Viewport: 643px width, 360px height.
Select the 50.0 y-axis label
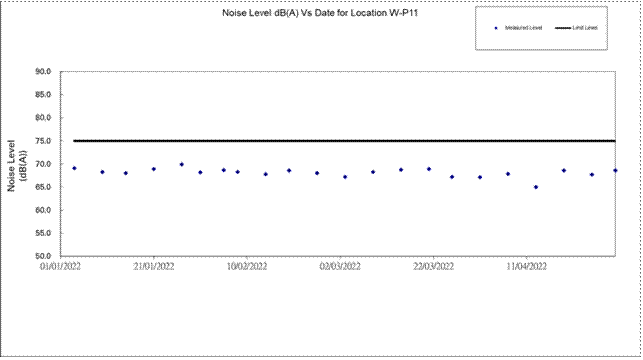click(43, 256)
